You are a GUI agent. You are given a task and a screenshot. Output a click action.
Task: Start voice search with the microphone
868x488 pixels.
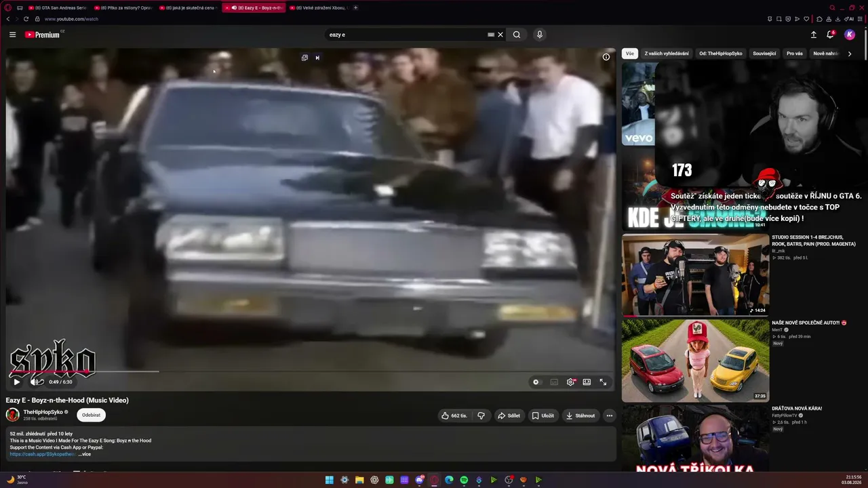[540, 35]
